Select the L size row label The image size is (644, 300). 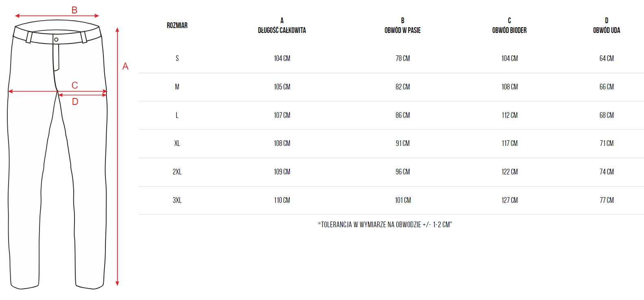point(177,115)
